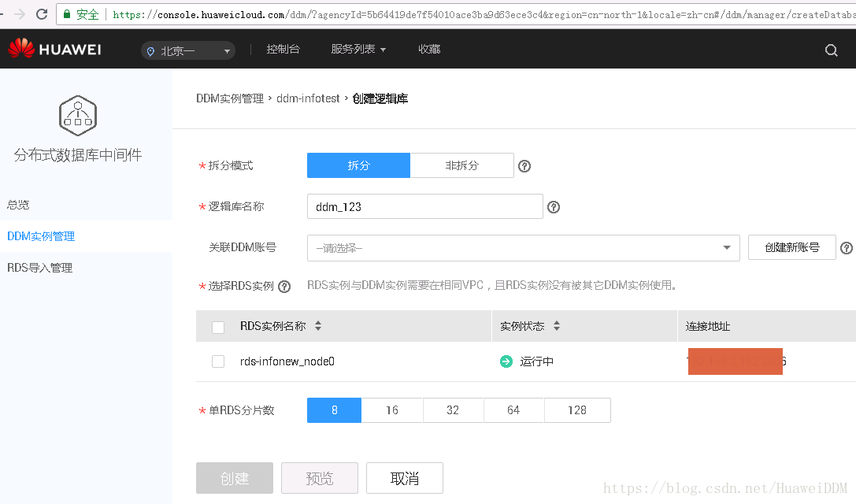The image size is (856, 504).
Task: Open RDS导入管理 in the sidebar
Action: coord(40,268)
